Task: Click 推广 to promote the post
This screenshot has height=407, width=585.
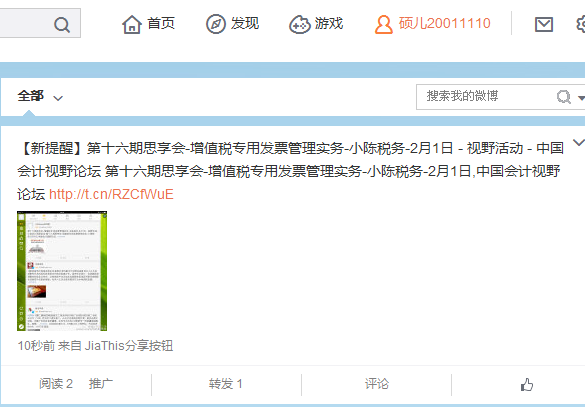Action: pos(101,384)
